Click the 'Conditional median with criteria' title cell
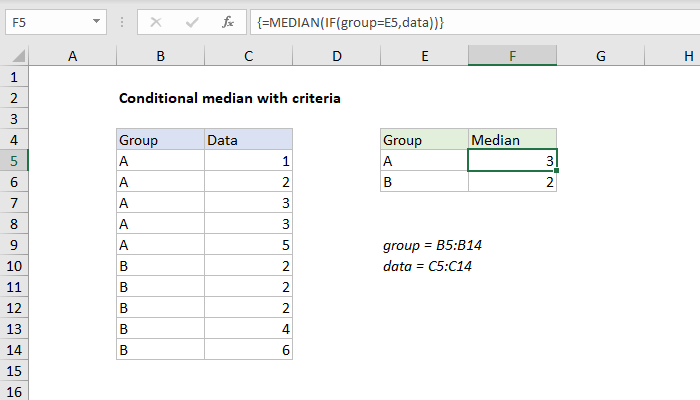Viewport: 700px width, 400px height. pyautogui.click(x=229, y=98)
